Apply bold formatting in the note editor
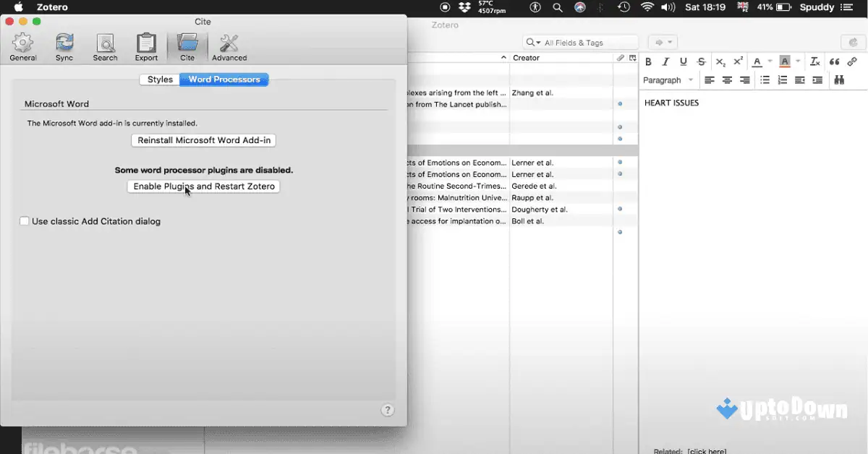 click(648, 61)
